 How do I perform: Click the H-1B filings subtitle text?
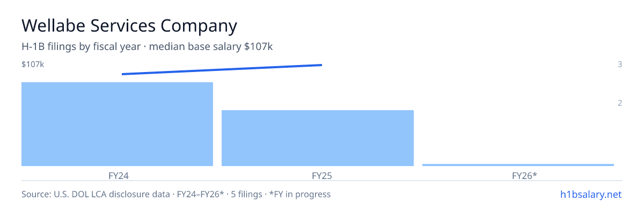click(148, 47)
